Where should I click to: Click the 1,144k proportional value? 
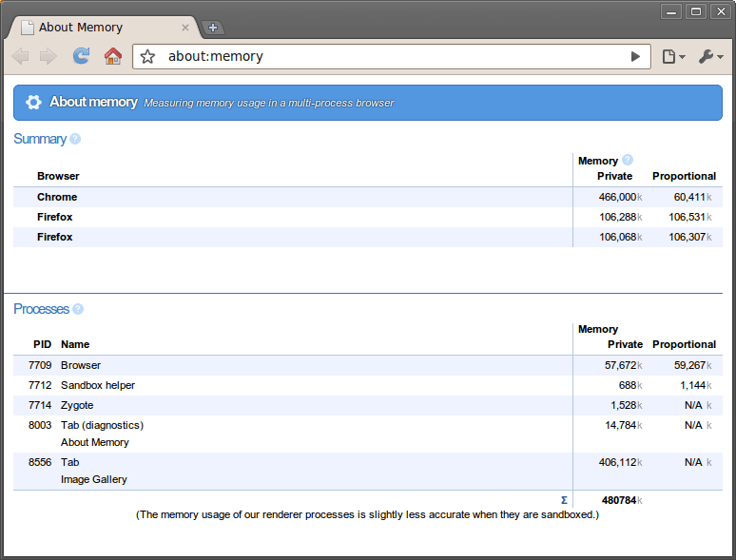(696, 385)
